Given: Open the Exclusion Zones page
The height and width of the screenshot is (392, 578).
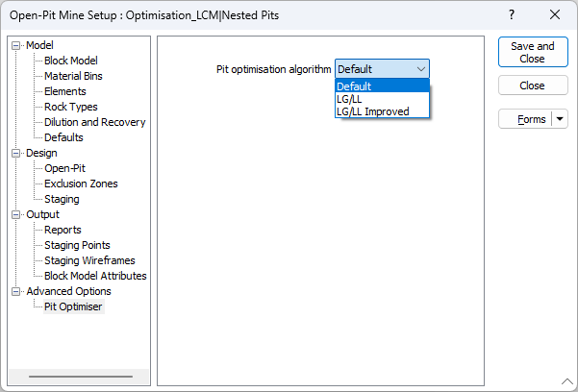Looking at the screenshot, I should [81, 184].
